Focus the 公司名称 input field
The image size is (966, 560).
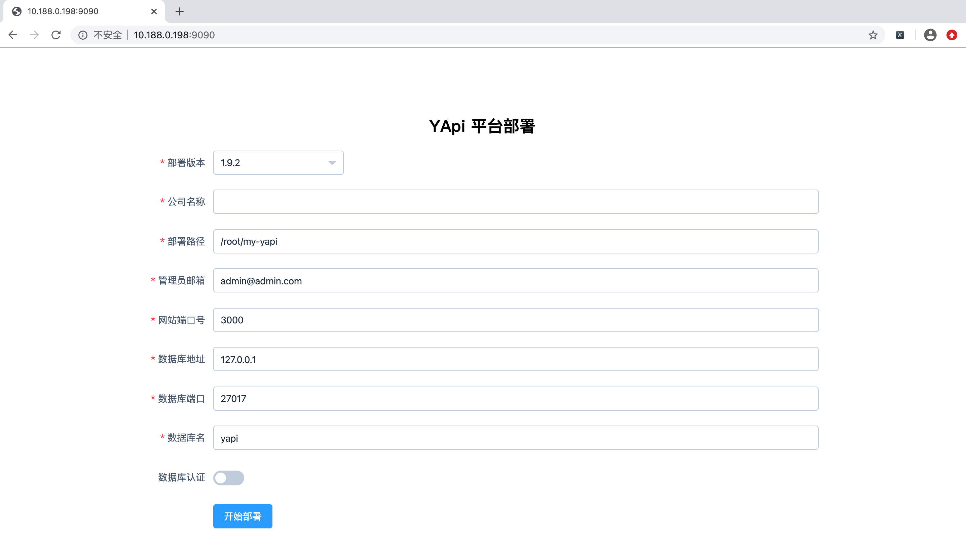[516, 201]
